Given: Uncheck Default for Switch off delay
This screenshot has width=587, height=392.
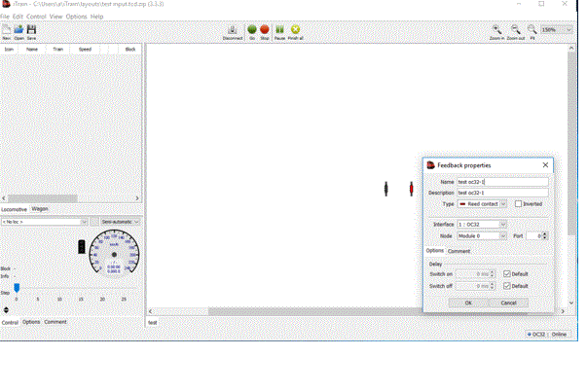Looking at the screenshot, I should tap(506, 286).
